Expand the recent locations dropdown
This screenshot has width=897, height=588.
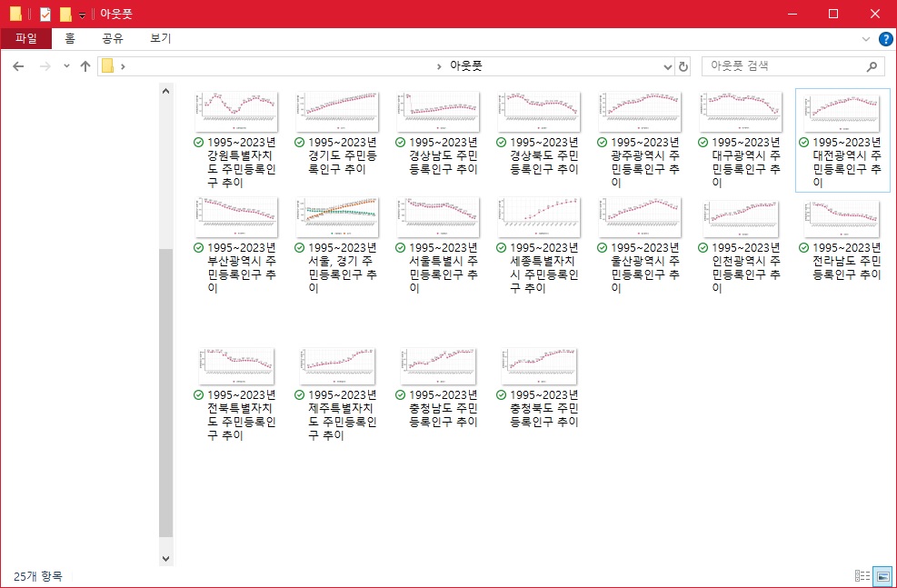coord(66,66)
